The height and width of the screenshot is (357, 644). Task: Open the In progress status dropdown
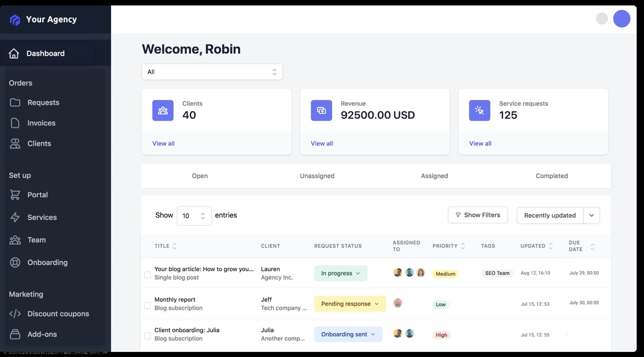341,273
